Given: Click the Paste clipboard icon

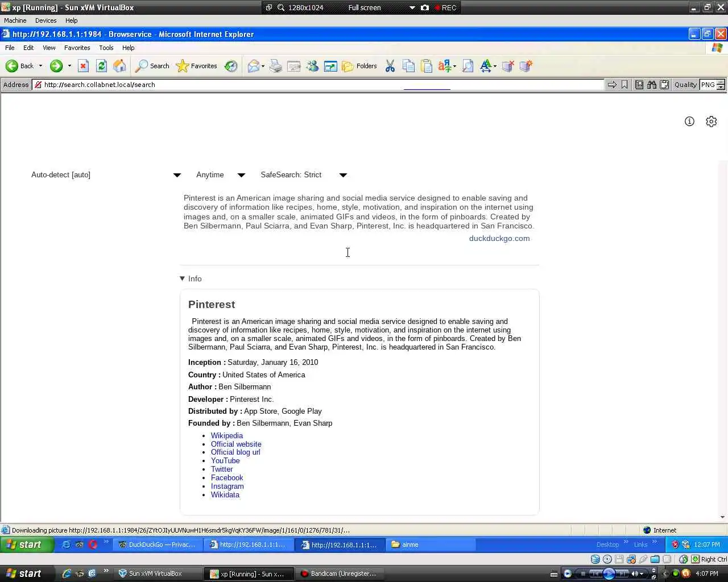Looking at the screenshot, I should [x=427, y=66].
